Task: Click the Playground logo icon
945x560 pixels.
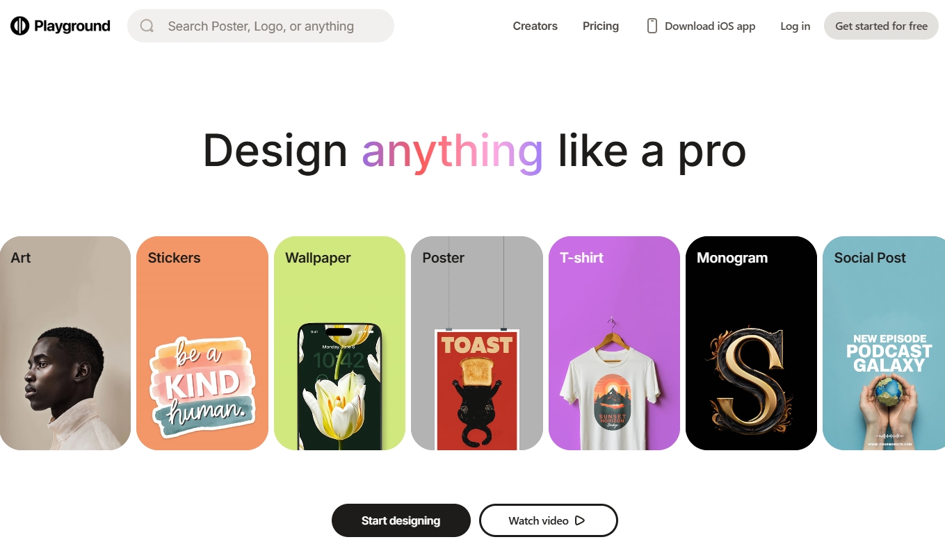Action: (19, 26)
